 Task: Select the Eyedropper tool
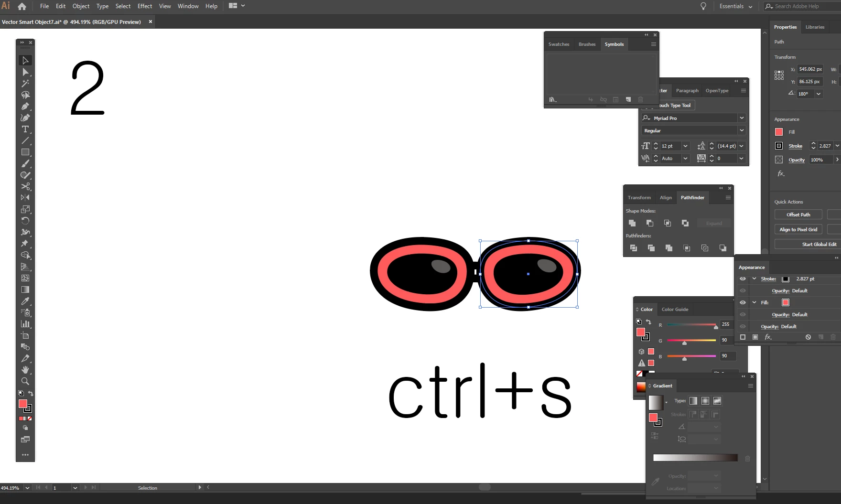(x=25, y=301)
